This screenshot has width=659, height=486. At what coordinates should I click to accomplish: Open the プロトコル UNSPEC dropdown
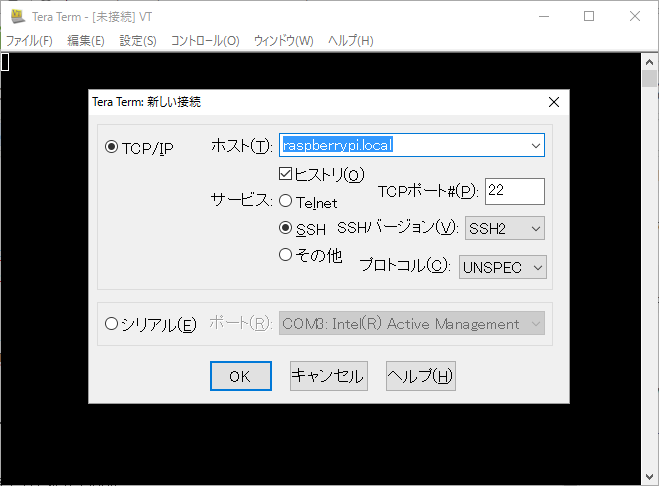tap(503, 267)
